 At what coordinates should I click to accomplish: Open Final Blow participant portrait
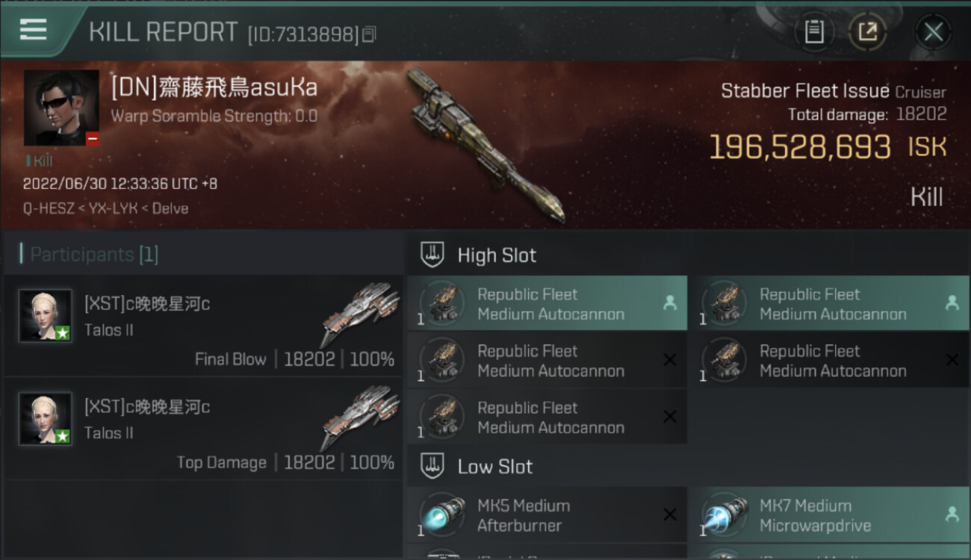pos(46,316)
